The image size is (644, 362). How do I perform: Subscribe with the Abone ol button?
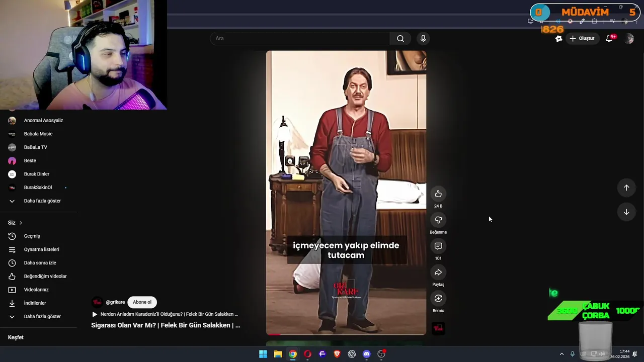[x=142, y=302]
